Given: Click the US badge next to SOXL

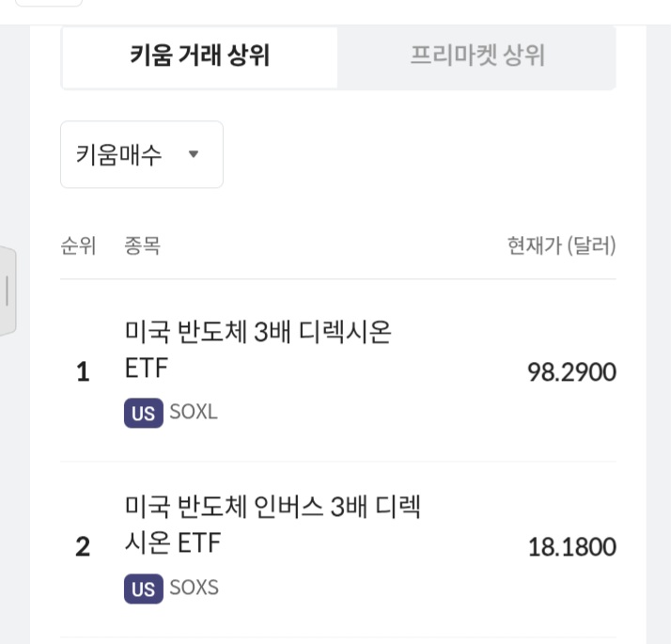Looking at the screenshot, I should click(x=143, y=413).
